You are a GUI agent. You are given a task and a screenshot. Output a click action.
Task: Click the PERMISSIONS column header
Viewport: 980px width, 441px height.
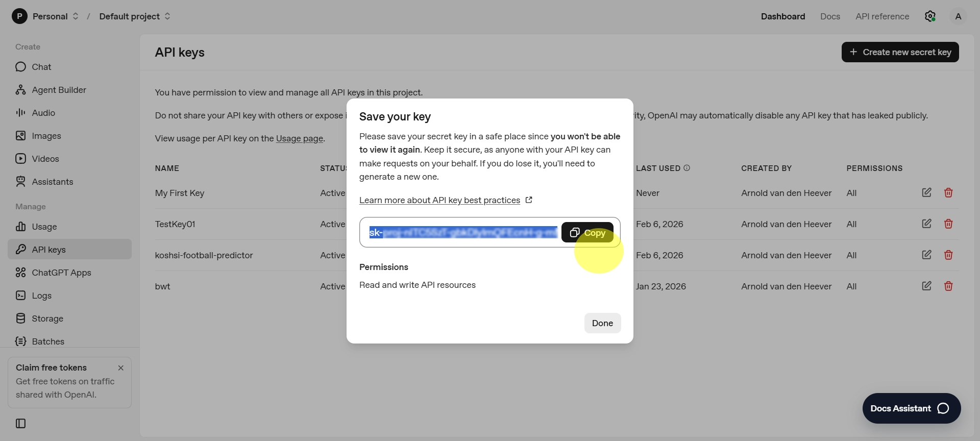tap(874, 168)
